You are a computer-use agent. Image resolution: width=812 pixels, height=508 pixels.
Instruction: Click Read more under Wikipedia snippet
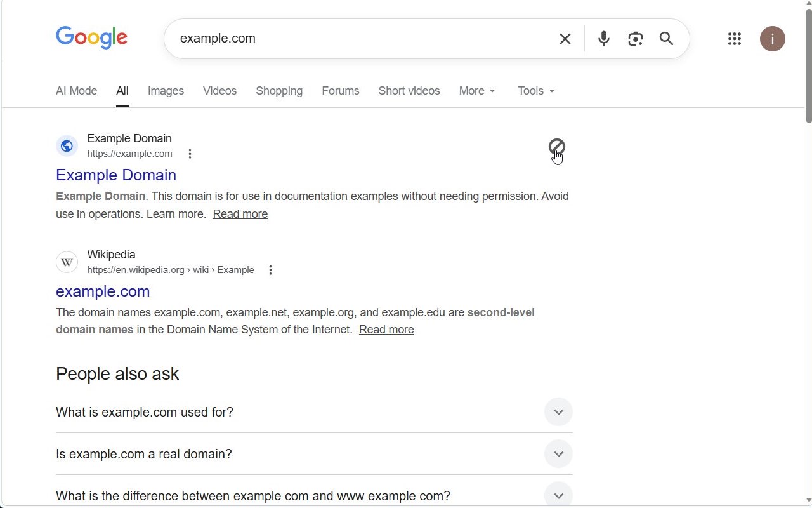(386, 330)
